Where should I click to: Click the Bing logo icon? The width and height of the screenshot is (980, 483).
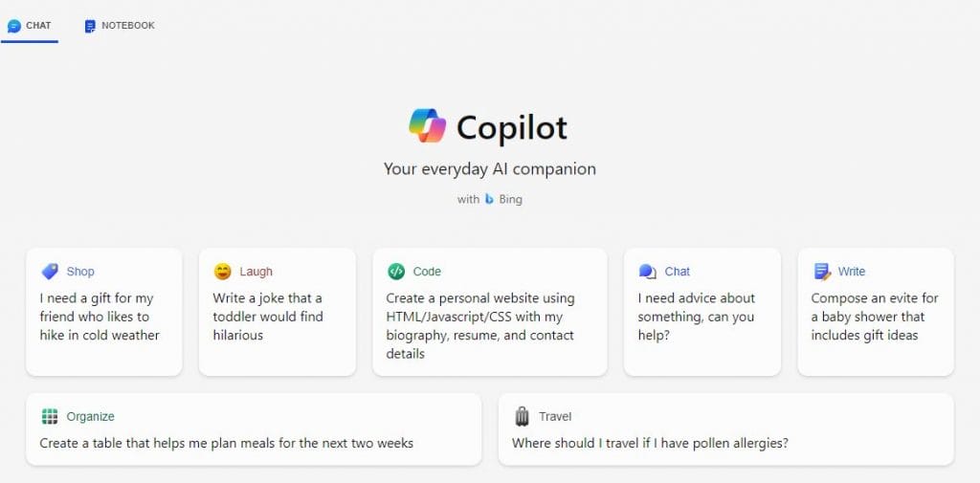tap(489, 200)
